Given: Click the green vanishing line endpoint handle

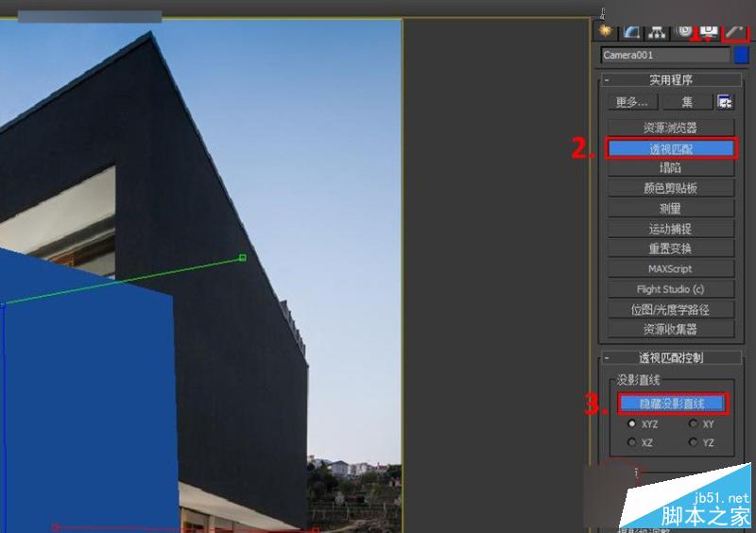Looking at the screenshot, I should coord(243,258).
